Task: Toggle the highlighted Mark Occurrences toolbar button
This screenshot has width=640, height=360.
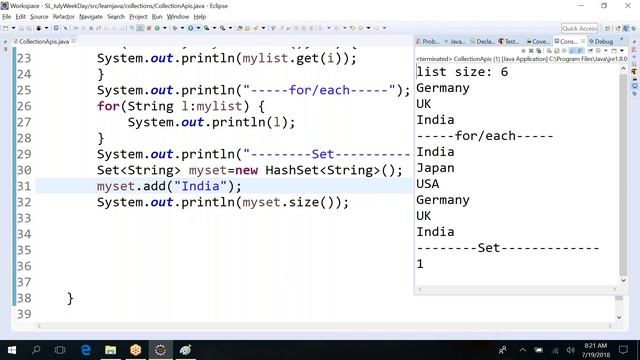Action: tap(140, 28)
